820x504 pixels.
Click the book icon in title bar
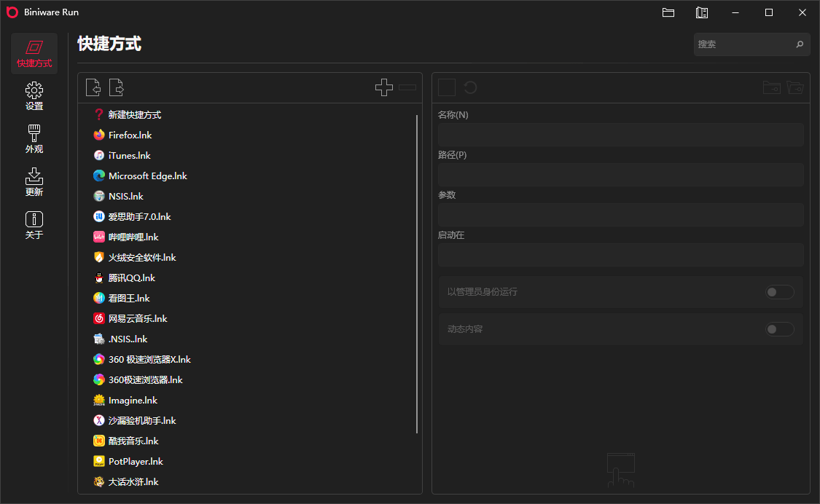coord(702,12)
